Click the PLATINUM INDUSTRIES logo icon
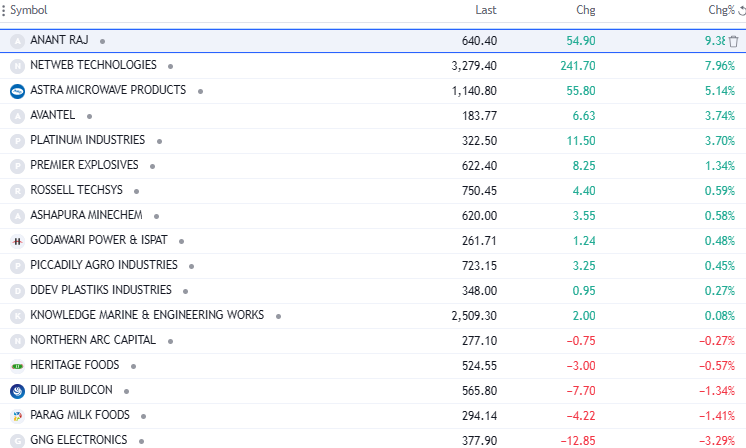The width and height of the screenshot is (746, 448). (17, 141)
